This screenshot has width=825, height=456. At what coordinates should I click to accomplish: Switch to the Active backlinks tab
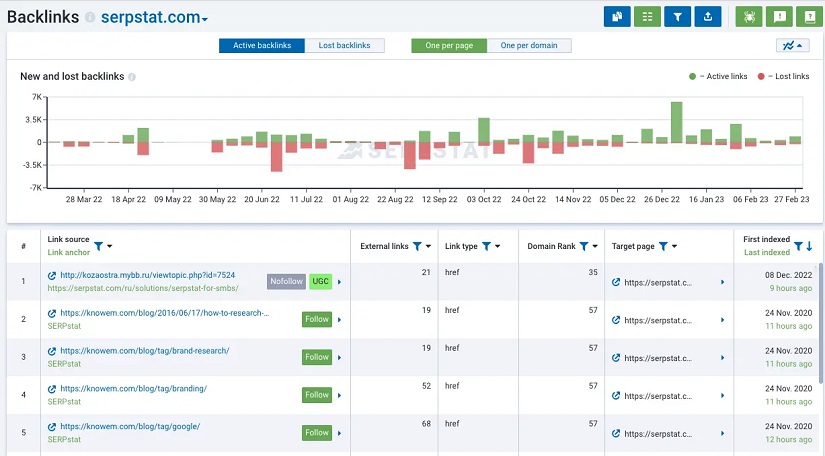point(262,45)
